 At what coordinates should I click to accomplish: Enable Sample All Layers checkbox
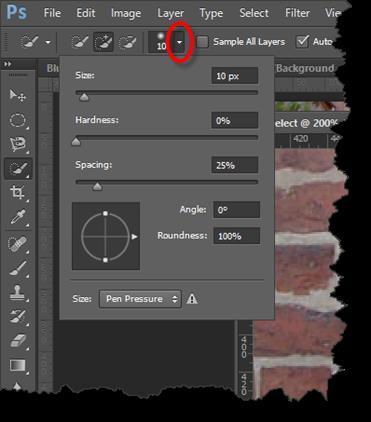point(202,42)
